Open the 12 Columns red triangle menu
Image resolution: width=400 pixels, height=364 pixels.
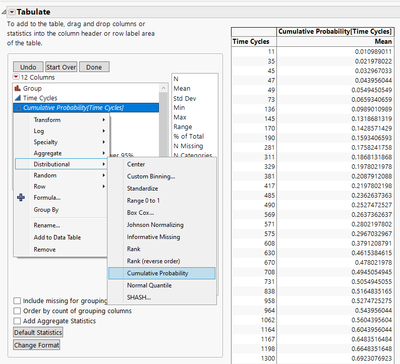pos(16,77)
